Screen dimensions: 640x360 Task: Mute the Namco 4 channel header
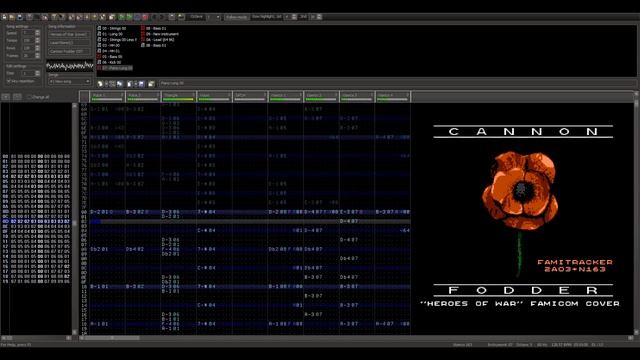[393, 96]
